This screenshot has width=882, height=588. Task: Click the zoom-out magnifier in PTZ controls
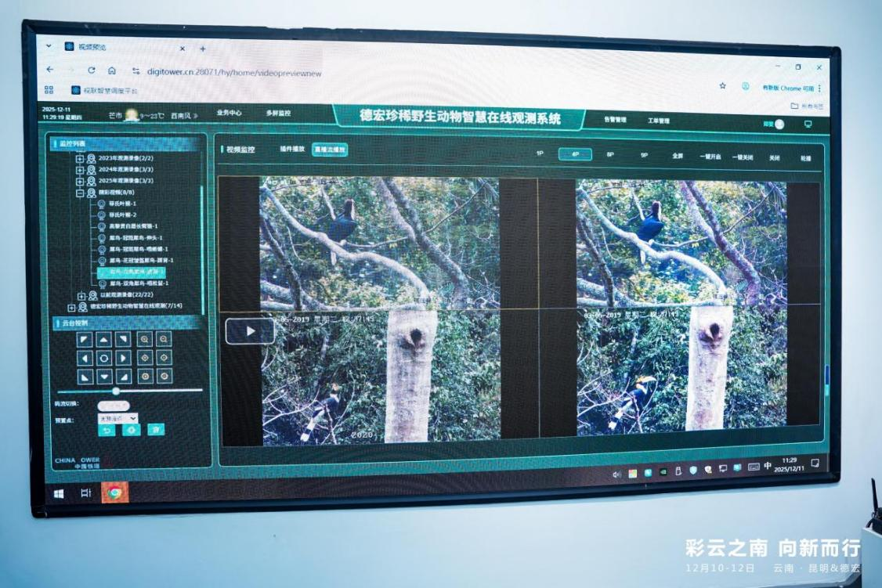pos(164,339)
